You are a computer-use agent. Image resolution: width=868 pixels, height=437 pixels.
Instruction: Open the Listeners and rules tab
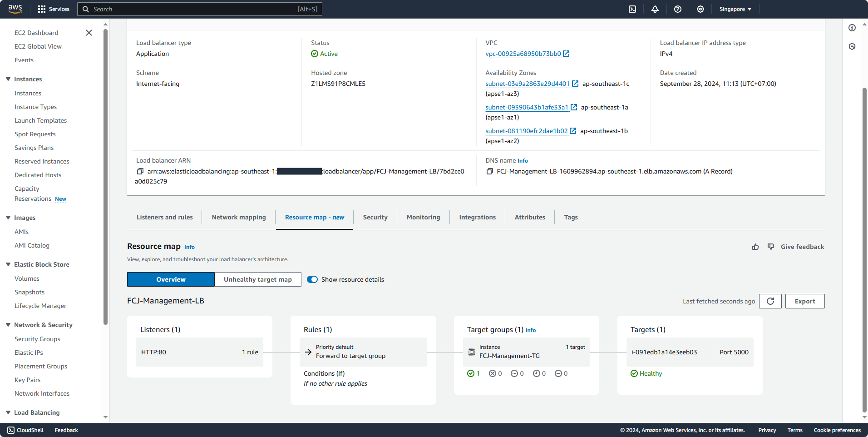click(x=165, y=217)
